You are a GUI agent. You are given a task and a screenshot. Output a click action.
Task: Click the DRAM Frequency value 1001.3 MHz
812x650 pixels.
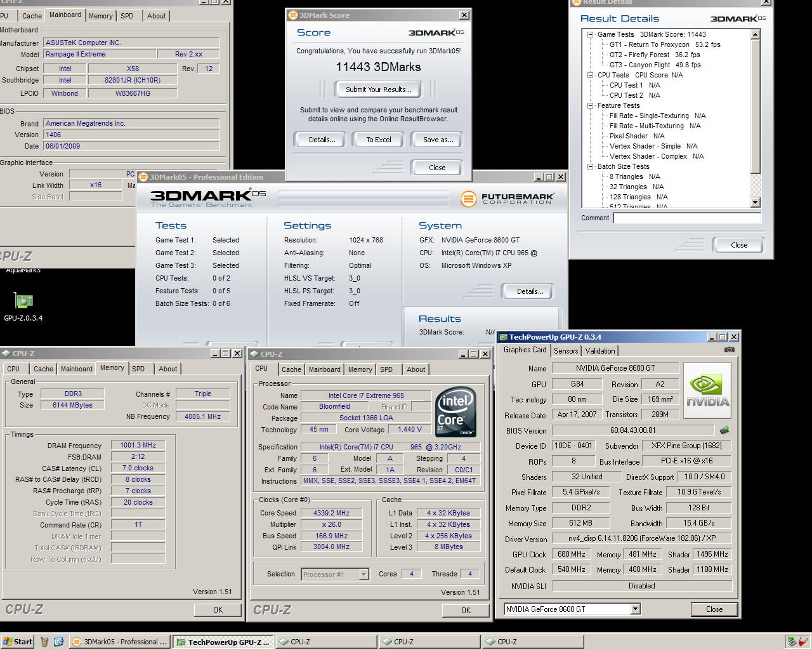coord(138,445)
